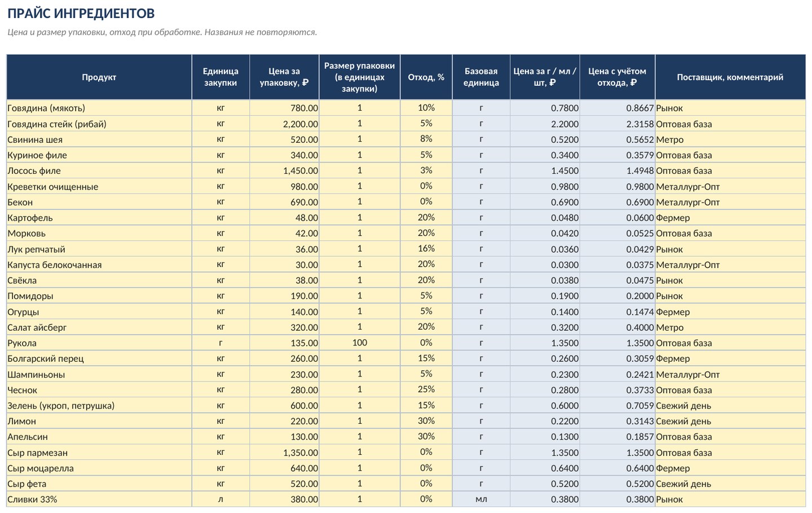Click the 'мл' base unit cell

pos(481,499)
